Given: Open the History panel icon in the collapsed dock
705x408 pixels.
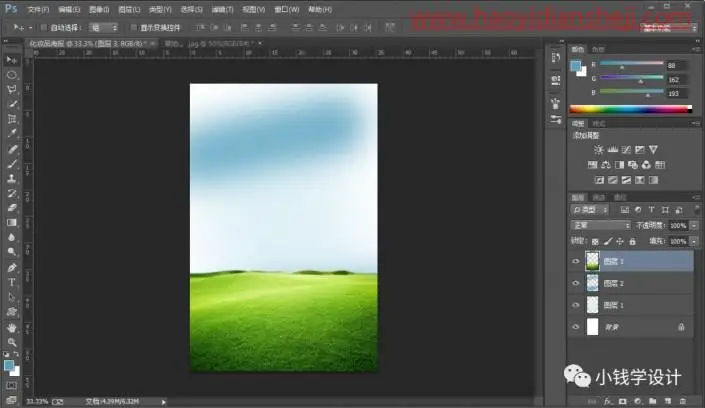Looking at the screenshot, I should pyautogui.click(x=556, y=57).
